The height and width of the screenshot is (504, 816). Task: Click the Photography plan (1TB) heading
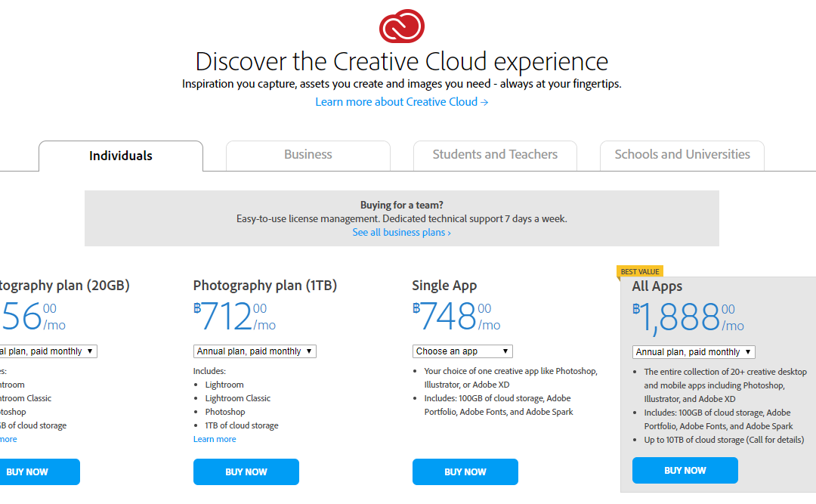click(265, 286)
